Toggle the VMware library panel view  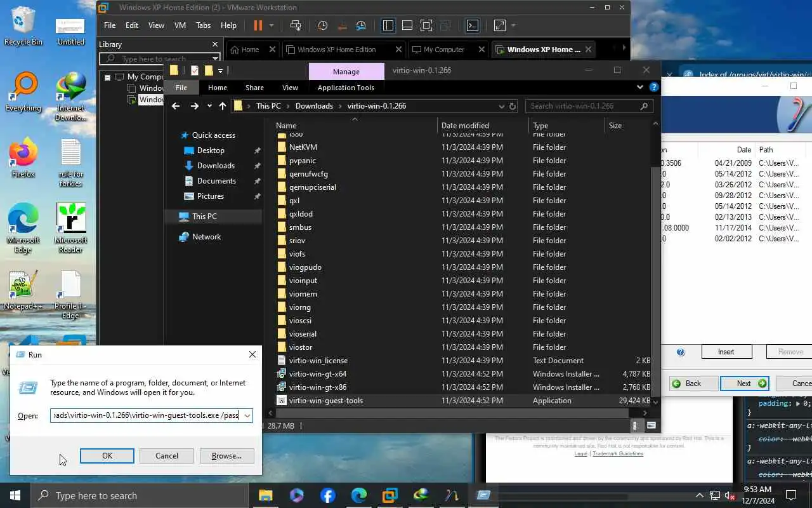pos(388,25)
